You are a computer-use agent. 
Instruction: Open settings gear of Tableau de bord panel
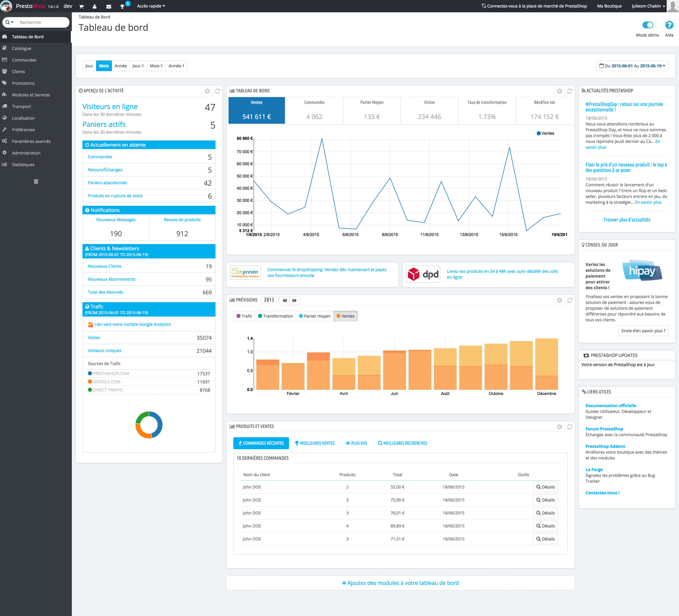click(559, 91)
